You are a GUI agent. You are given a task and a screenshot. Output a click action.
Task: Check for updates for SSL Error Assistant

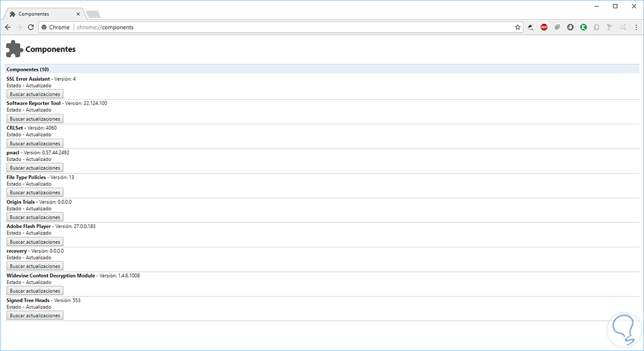pos(35,94)
